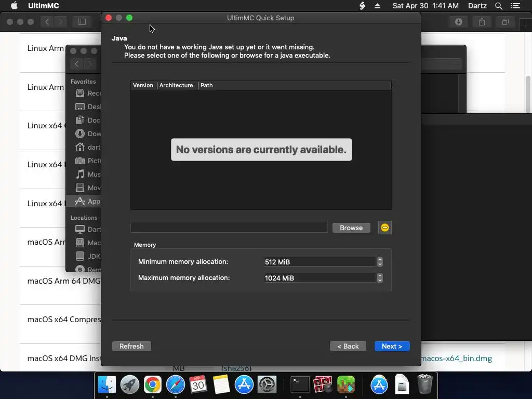Image resolution: width=532 pixels, height=399 pixels.
Task: Open the App Store icon beside Notes in Dock
Action: (244, 385)
